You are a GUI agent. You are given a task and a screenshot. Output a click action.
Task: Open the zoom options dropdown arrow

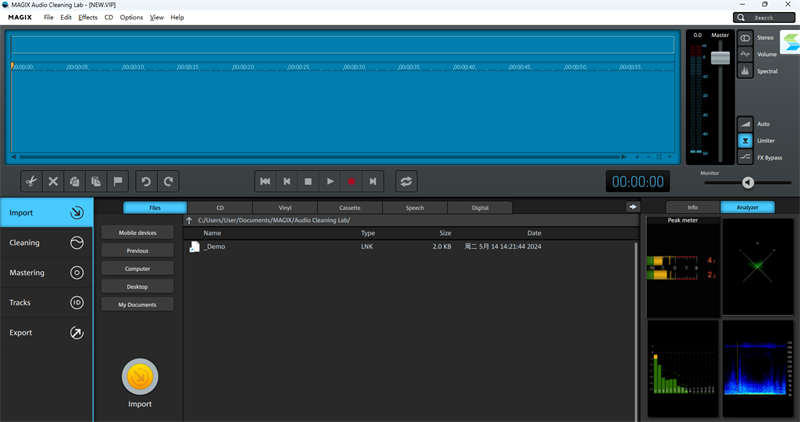670,157
